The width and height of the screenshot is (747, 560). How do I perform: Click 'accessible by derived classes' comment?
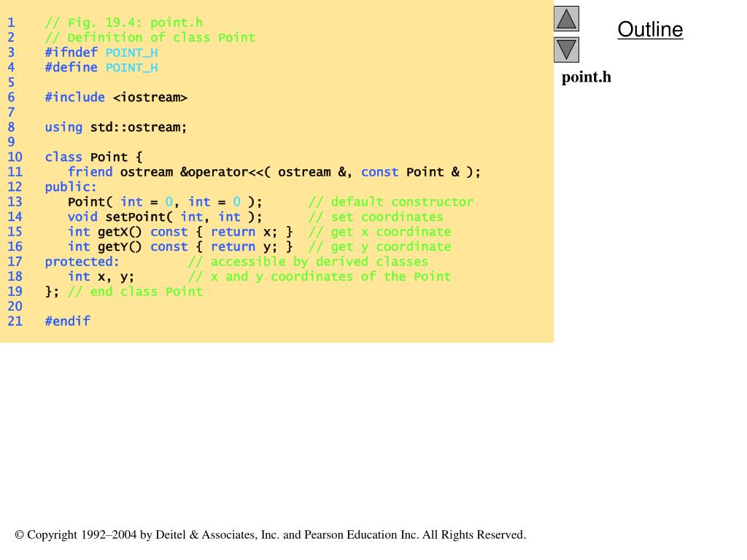[x=309, y=262]
